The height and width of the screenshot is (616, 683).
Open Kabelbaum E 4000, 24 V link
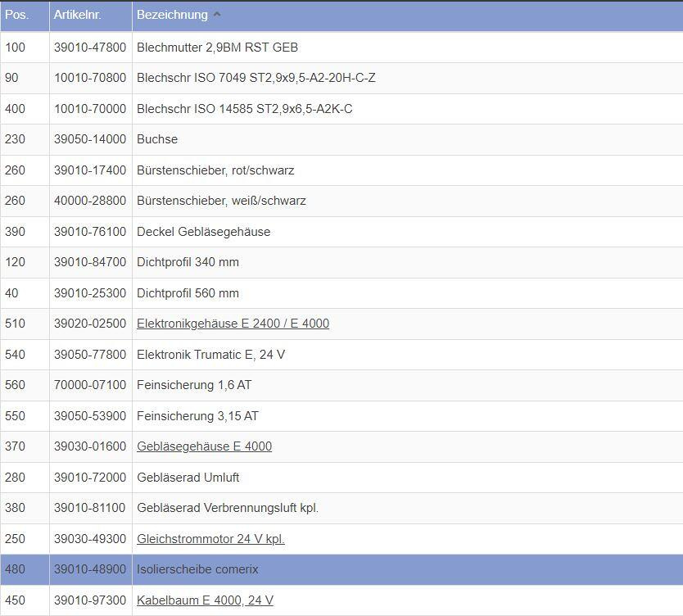(x=205, y=600)
